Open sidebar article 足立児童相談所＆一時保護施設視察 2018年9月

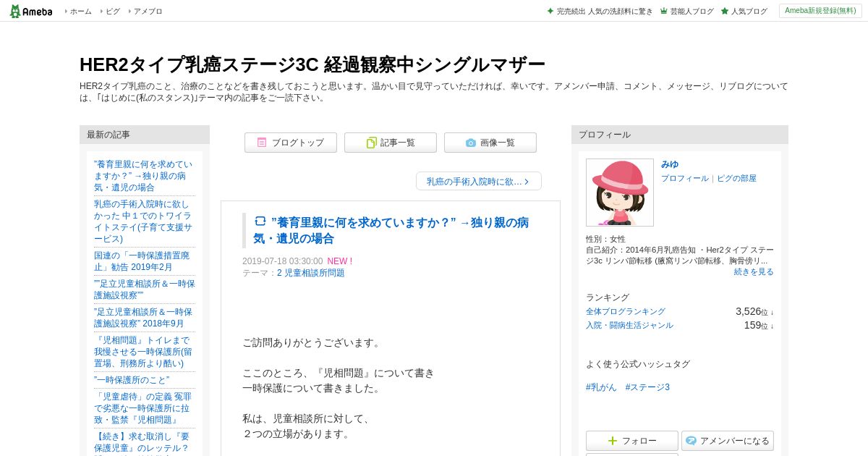coord(143,318)
